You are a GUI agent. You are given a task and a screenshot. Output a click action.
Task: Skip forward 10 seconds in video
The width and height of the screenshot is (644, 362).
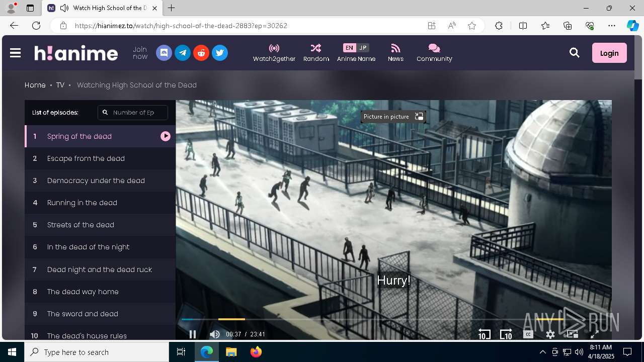click(506, 334)
